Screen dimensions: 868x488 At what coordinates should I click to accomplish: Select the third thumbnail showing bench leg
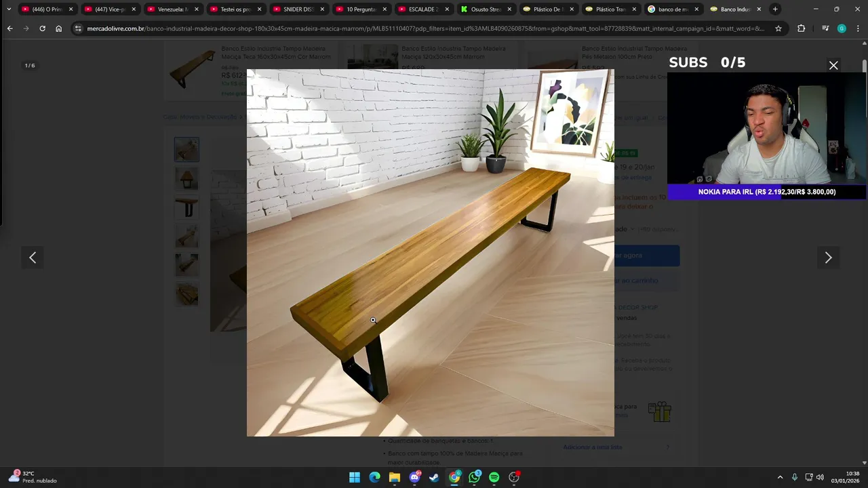(186, 208)
